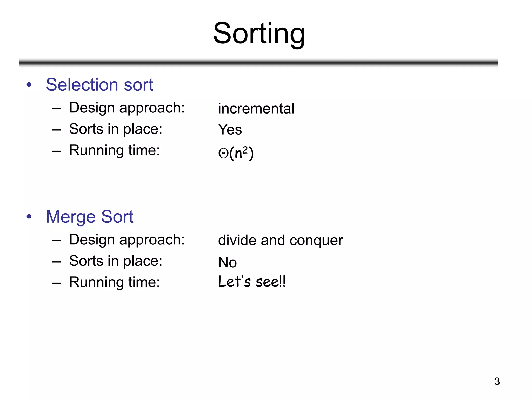Click the dash before Selection sort's "Design approach:"
Screen dimensions: 532x399
coord(56,108)
